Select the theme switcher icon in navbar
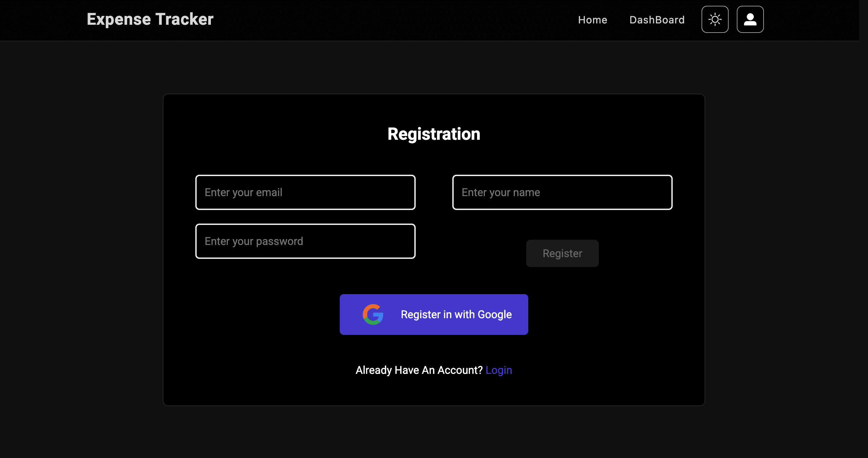 pos(715,19)
